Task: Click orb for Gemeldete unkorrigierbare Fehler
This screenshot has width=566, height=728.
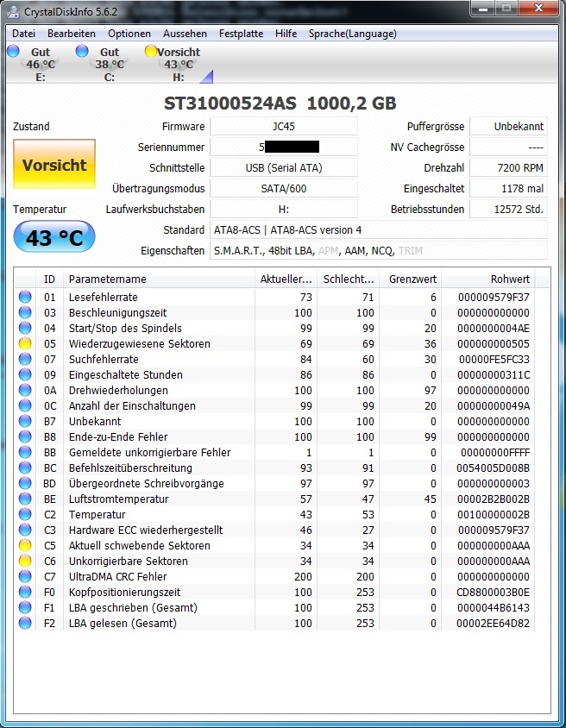Action: [25, 452]
